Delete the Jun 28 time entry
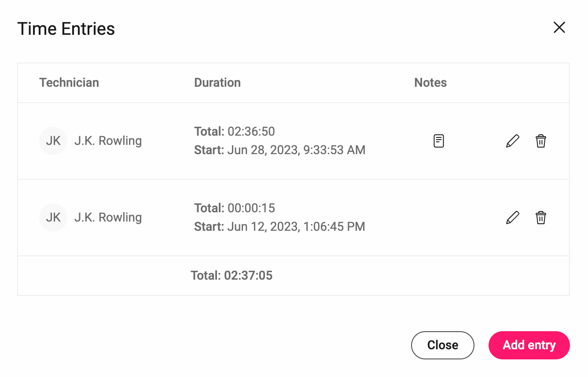 [x=541, y=141]
